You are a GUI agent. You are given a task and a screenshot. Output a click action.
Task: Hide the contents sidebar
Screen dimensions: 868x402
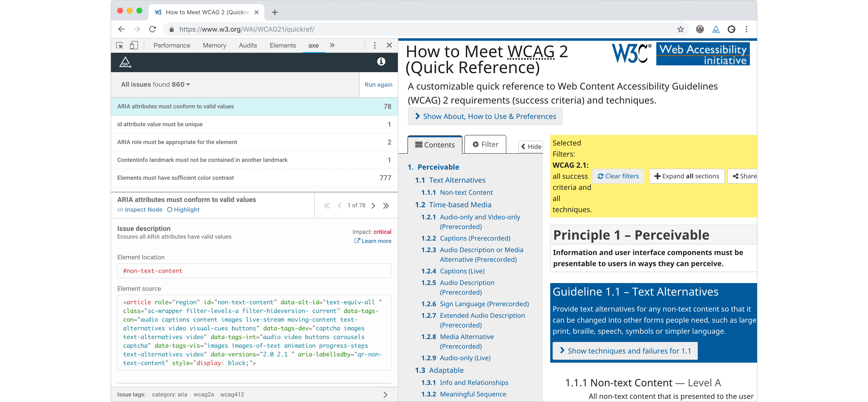point(531,147)
